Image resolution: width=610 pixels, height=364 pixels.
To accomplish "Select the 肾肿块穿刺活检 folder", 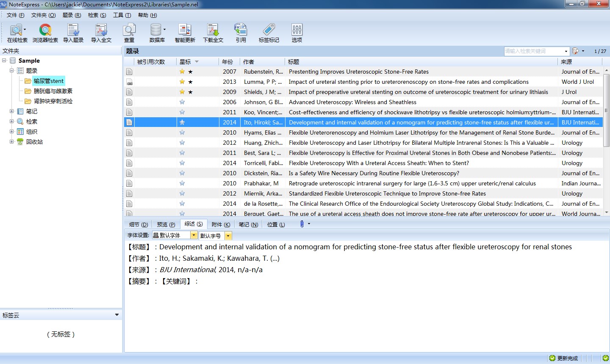I will click(53, 101).
